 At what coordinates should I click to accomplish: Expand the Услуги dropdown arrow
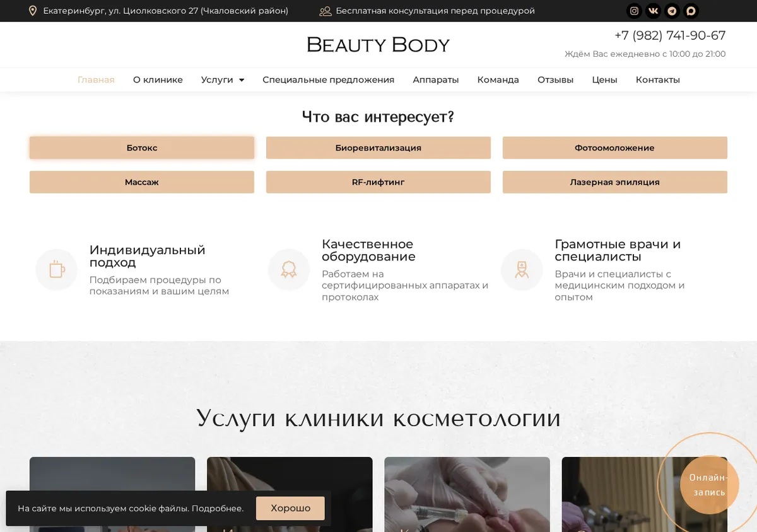[242, 80]
